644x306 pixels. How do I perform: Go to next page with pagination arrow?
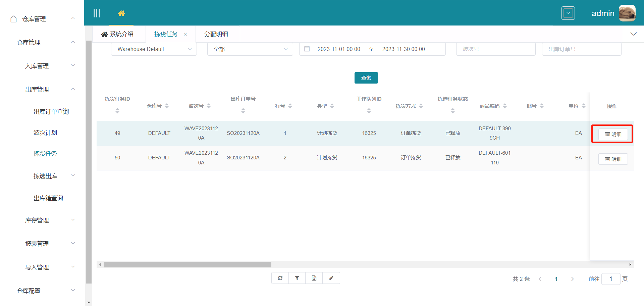click(573, 278)
